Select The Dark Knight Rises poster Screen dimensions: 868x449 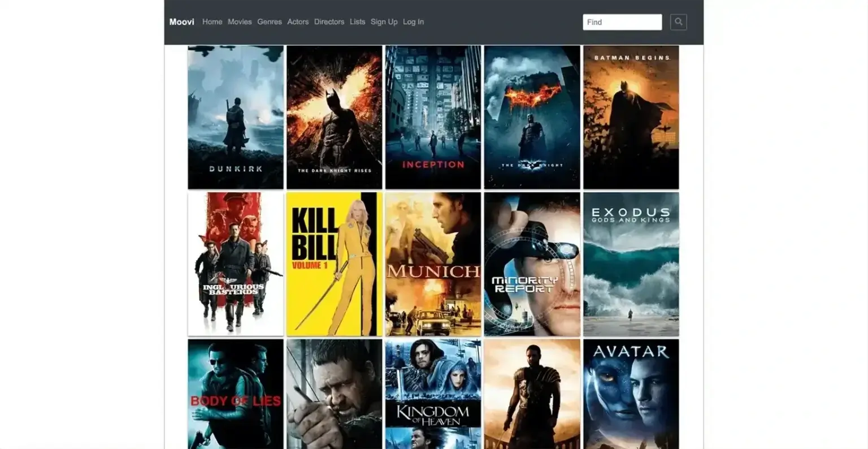[335, 117]
